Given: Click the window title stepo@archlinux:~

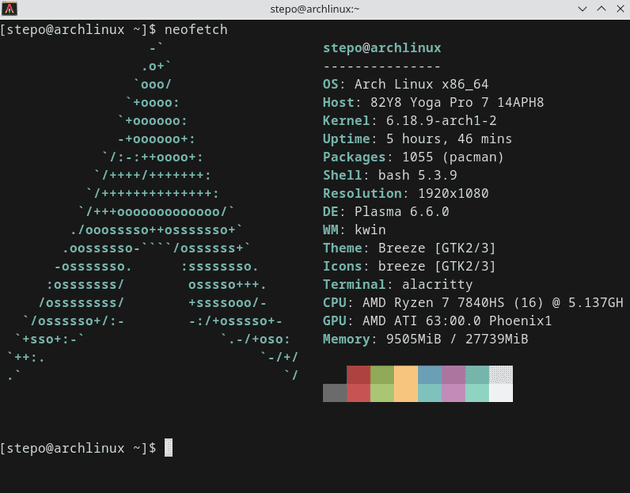Looking at the screenshot, I should 315,9.
